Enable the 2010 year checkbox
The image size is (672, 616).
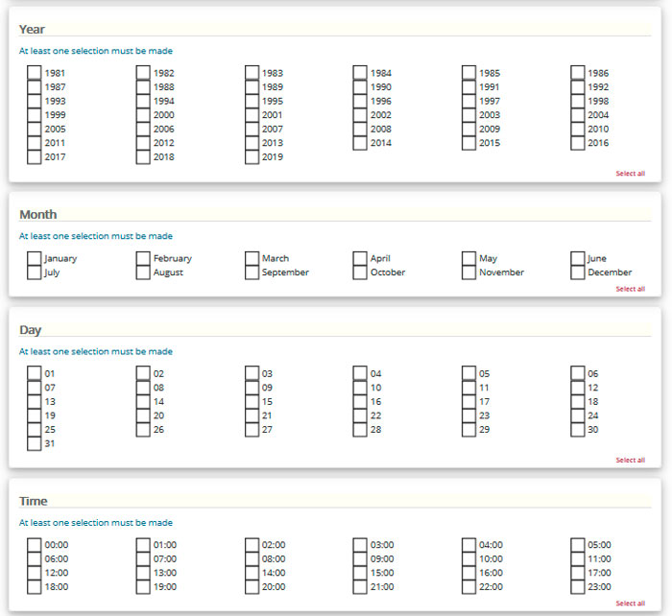pos(577,129)
